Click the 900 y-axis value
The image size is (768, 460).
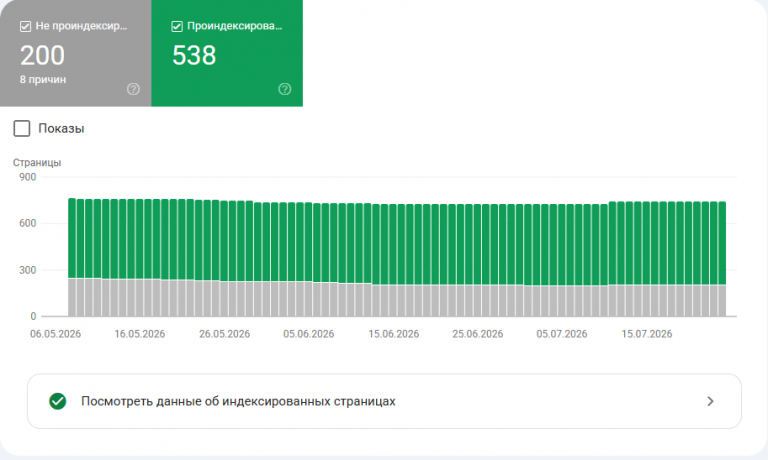point(27,177)
